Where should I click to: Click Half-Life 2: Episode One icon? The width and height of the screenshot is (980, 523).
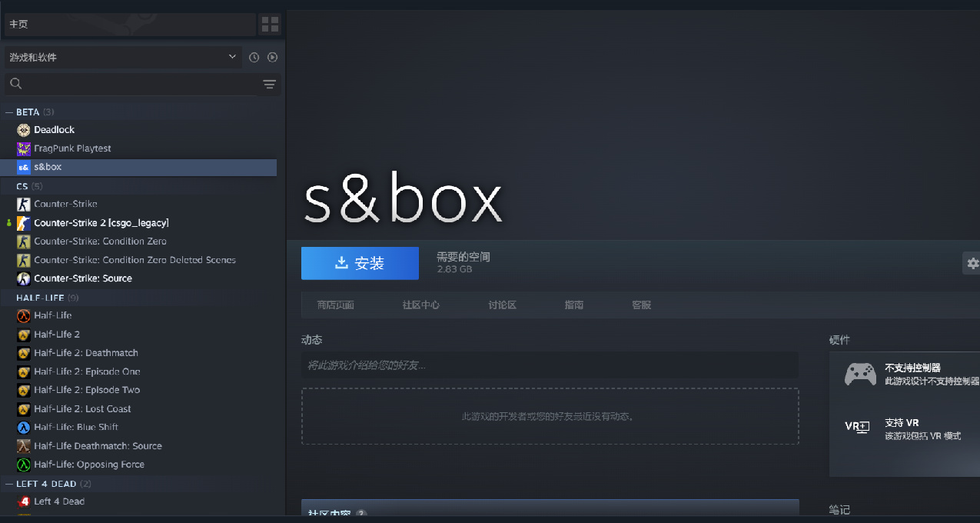pyautogui.click(x=24, y=371)
